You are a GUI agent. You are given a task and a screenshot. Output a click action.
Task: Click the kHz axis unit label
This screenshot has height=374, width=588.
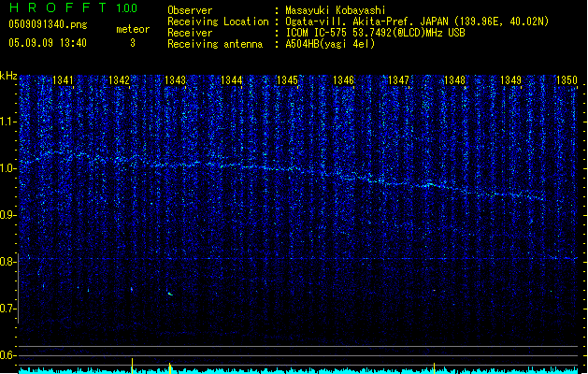coord(8,75)
